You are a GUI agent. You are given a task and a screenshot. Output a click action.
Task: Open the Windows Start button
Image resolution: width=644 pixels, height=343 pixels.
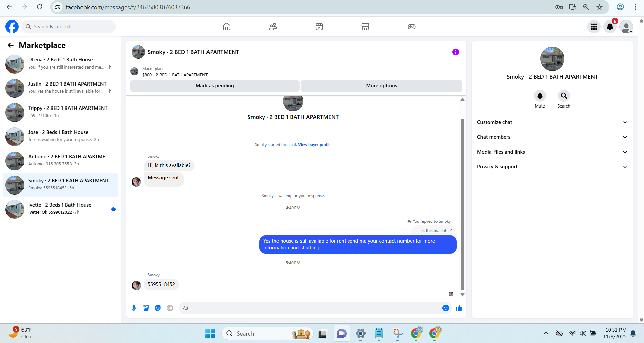[210, 334]
